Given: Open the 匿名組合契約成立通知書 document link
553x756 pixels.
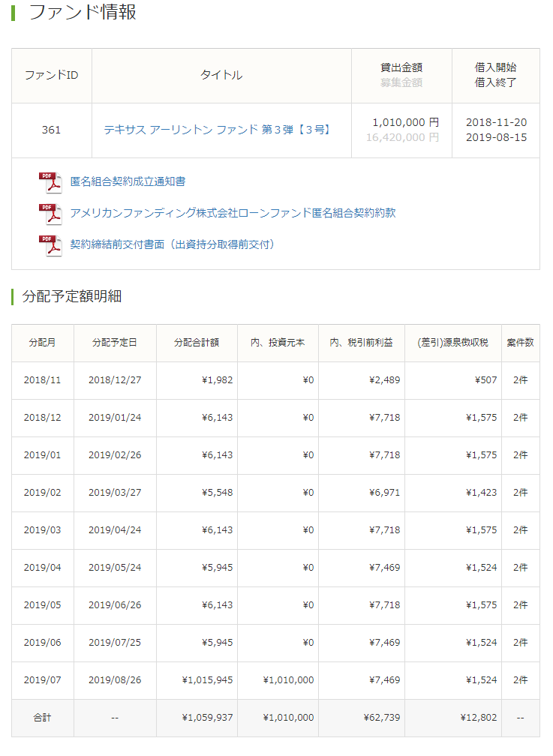Looking at the screenshot, I should (x=128, y=181).
